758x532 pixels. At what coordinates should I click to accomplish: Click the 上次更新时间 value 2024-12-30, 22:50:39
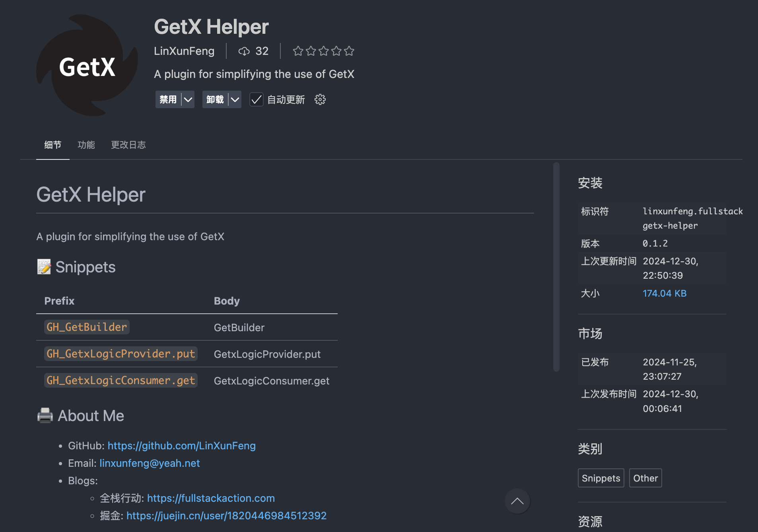[671, 268]
